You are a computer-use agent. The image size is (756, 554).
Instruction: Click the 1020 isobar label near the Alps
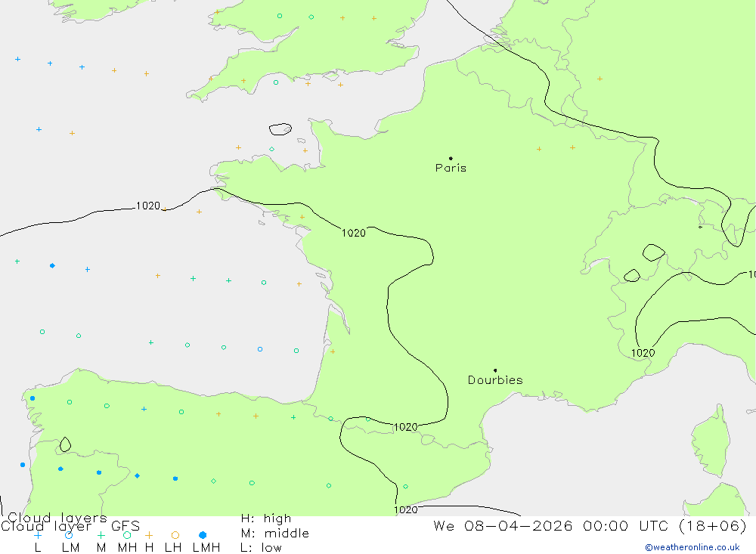pyautogui.click(x=643, y=353)
